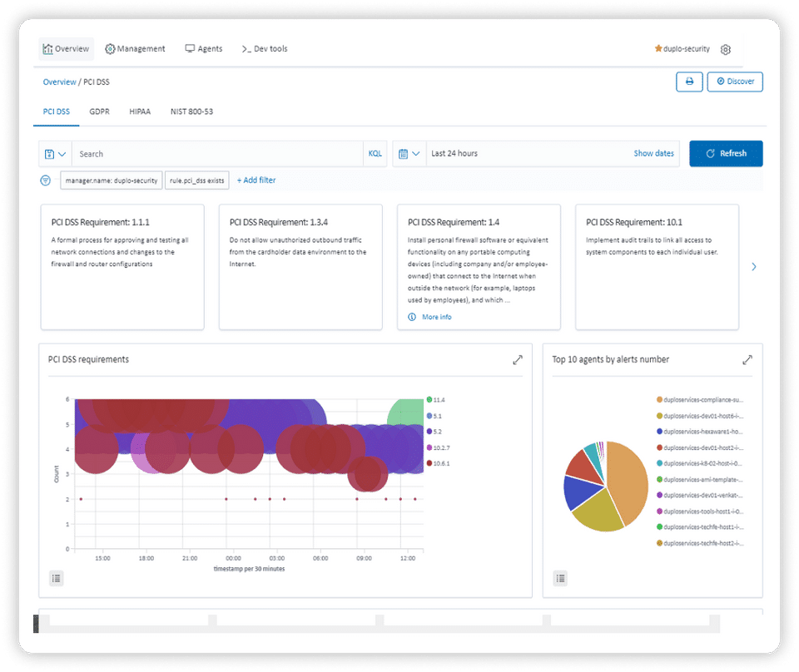Switch to the NIST 800-53 tab
This screenshot has width=799, height=672.
point(191,111)
